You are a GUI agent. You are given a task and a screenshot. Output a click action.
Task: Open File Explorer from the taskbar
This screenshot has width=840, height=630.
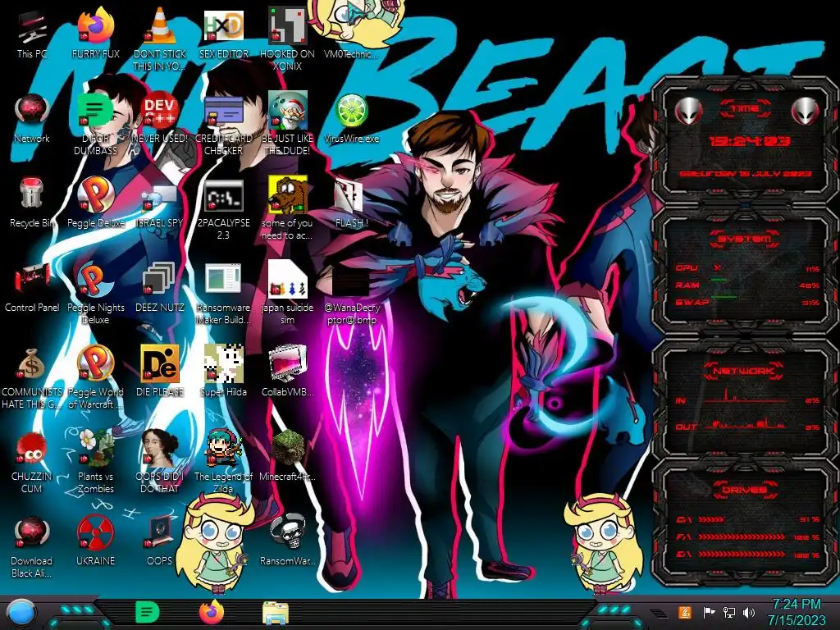(276, 614)
